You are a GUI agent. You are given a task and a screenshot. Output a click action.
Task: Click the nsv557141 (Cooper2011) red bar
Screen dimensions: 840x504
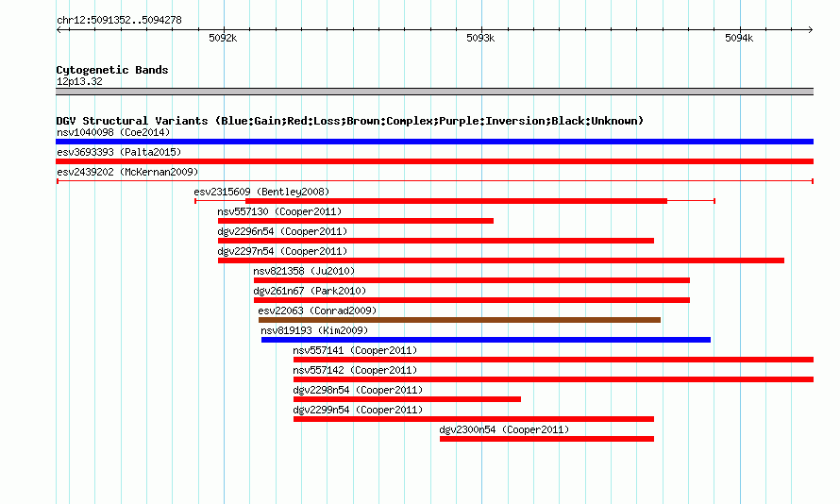tap(553, 360)
